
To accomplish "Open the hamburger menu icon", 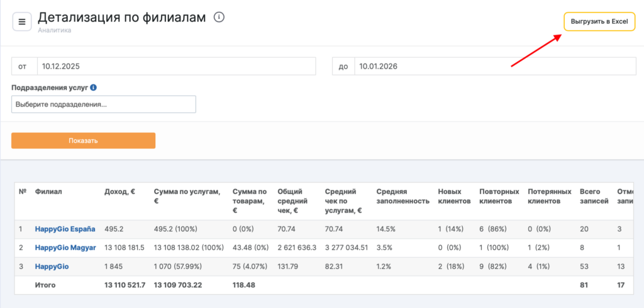I will pyautogui.click(x=22, y=21).
